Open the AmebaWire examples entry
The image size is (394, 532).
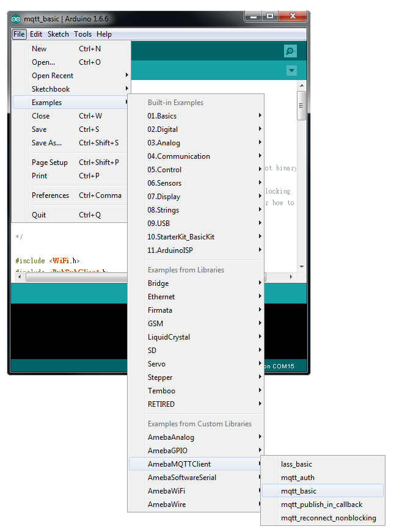196,505
